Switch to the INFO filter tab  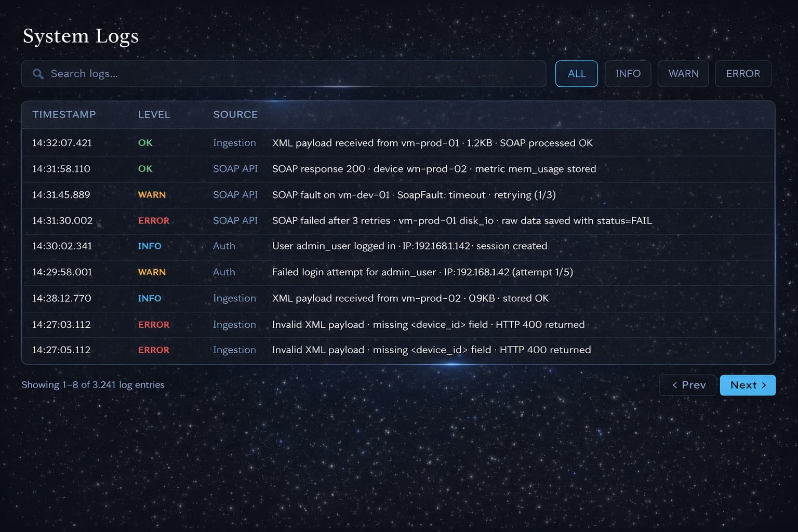[x=628, y=73]
